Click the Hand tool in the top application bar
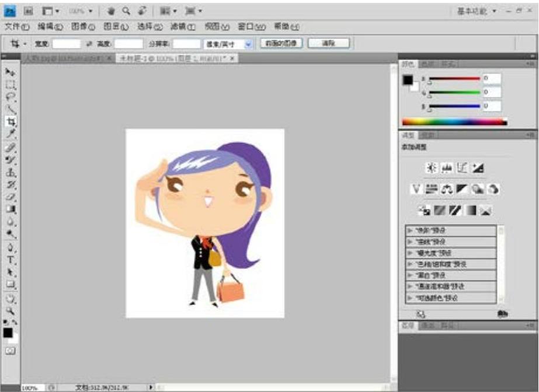539x392 pixels. tap(111, 11)
